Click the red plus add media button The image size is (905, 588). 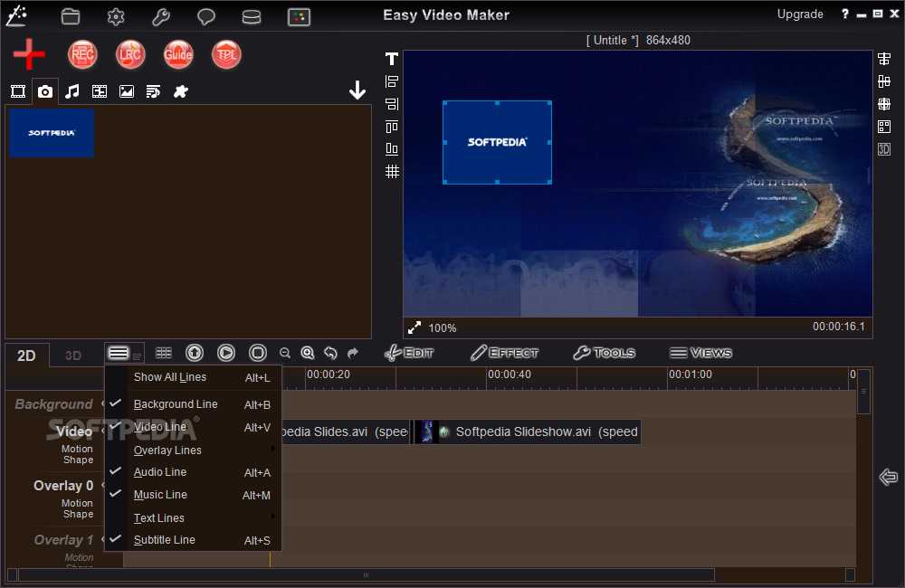tap(29, 55)
